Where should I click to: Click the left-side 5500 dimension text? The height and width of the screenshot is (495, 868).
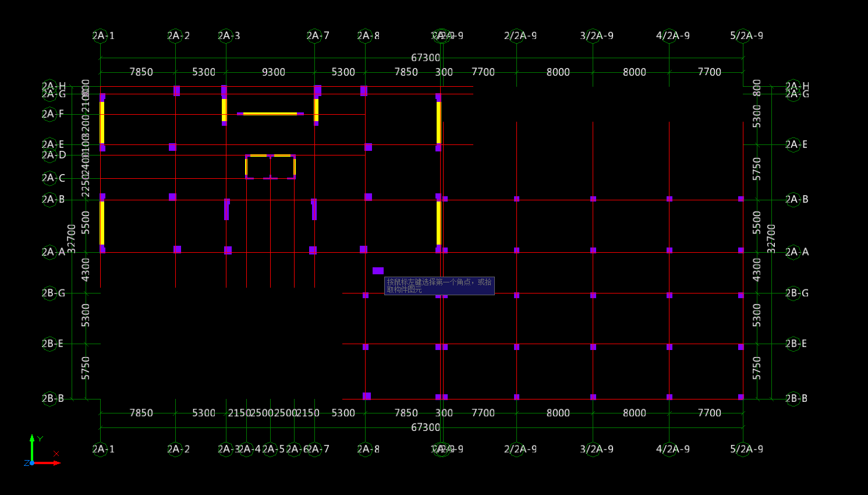point(86,222)
